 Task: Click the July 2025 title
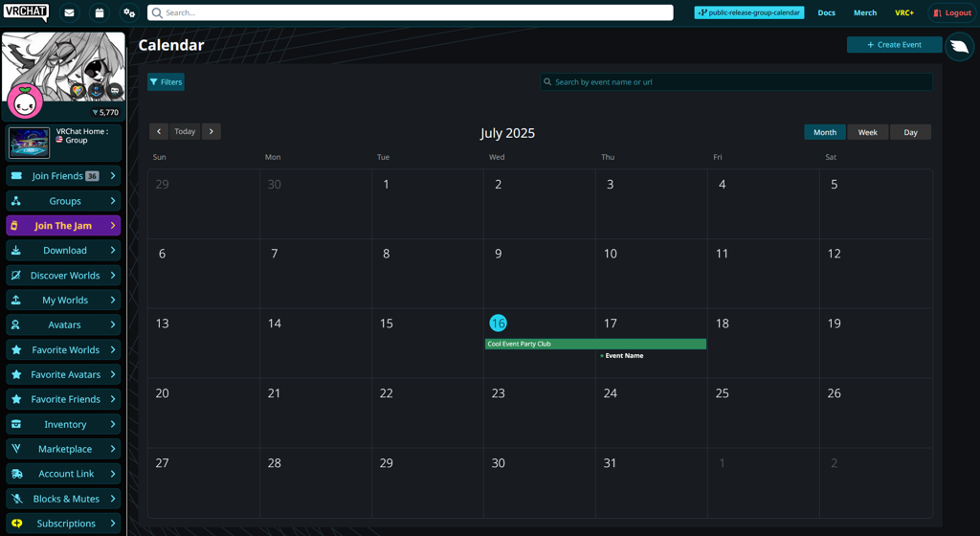(x=507, y=133)
